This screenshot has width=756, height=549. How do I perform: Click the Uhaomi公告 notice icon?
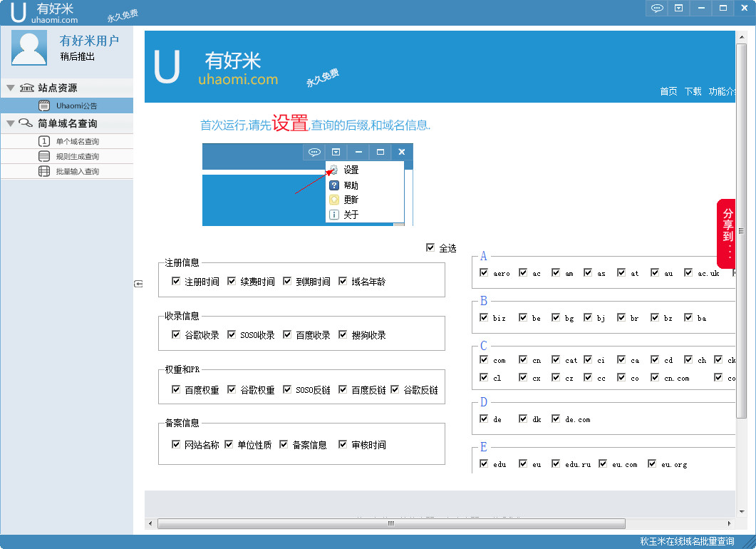pos(44,106)
